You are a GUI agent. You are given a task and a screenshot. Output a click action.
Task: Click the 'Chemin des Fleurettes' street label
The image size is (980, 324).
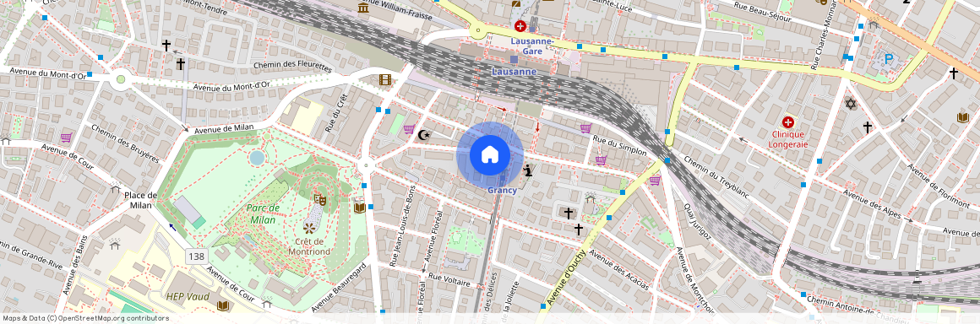coord(292,65)
